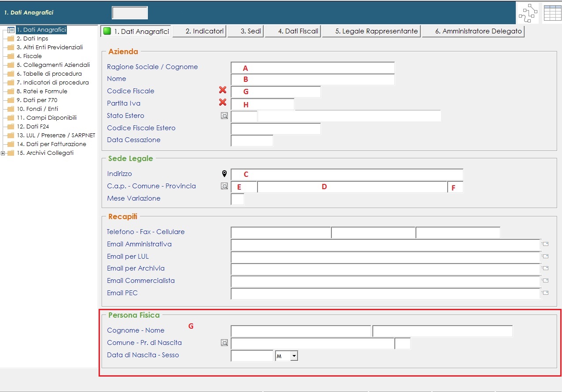
Task: Open Comune di Nascita lookup icon
Action: [x=224, y=343]
